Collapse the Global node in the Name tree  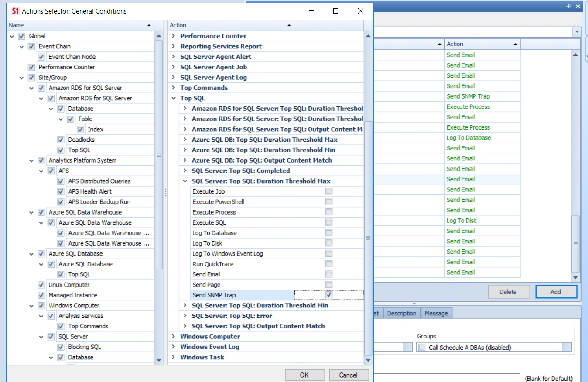(x=12, y=36)
